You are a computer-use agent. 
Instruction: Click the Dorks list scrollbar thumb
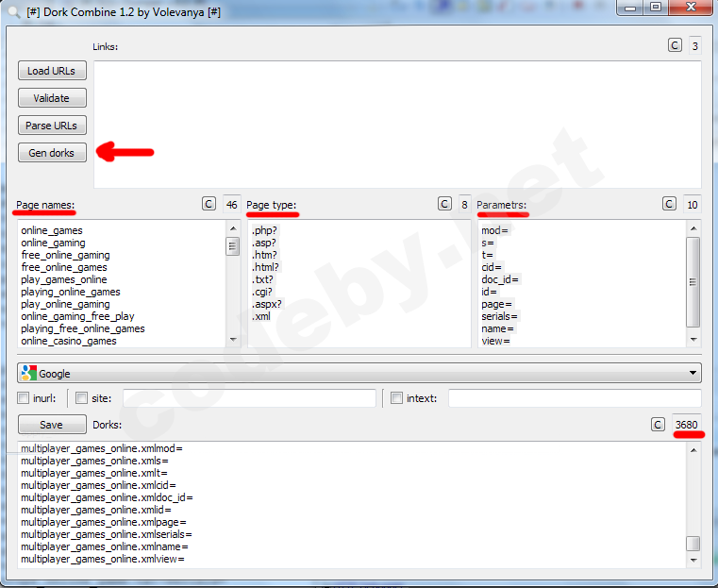coord(693,544)
